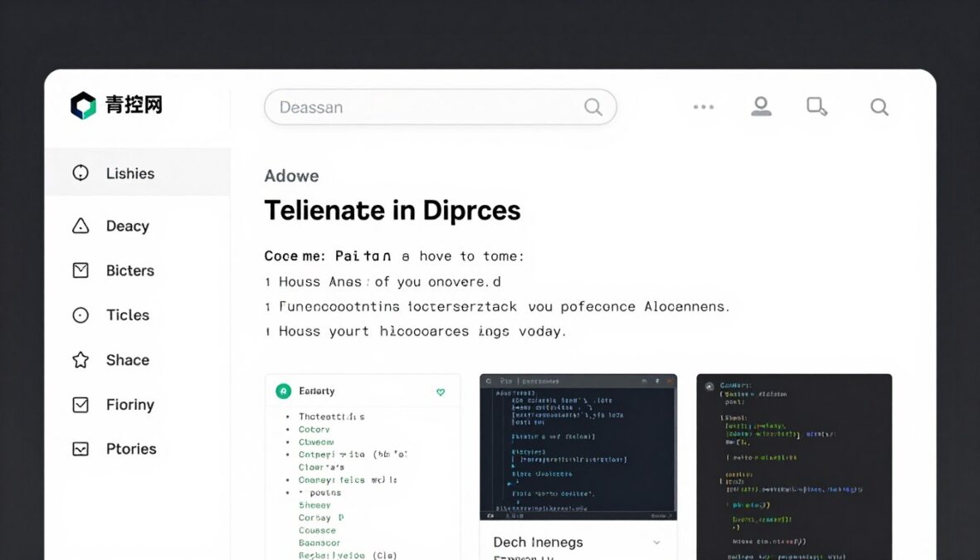
Task: Select the Lishies clock icon in sidebar
Action: (81, 173)
